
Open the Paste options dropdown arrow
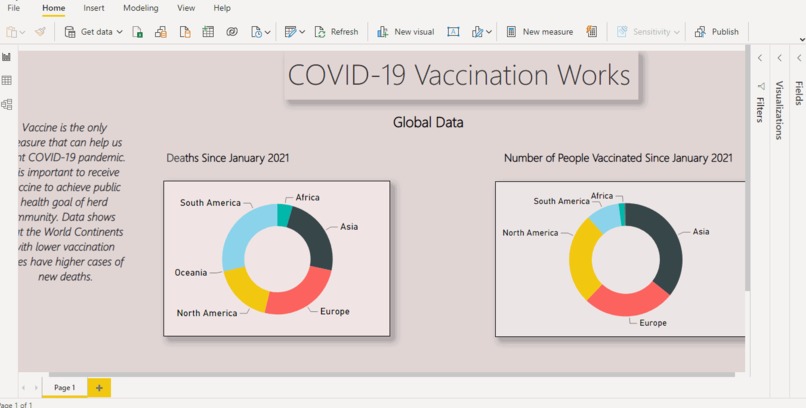(22, 32)
